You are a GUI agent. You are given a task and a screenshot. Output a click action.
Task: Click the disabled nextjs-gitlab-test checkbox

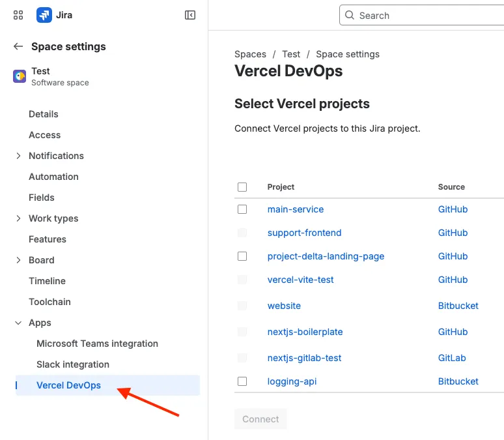tap(242, 358)
